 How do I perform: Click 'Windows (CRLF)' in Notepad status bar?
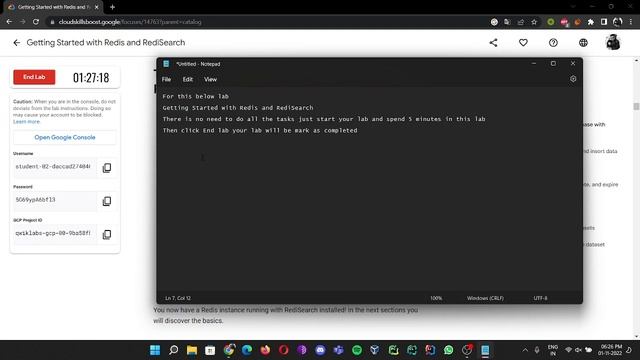click(x=485, y=298)
